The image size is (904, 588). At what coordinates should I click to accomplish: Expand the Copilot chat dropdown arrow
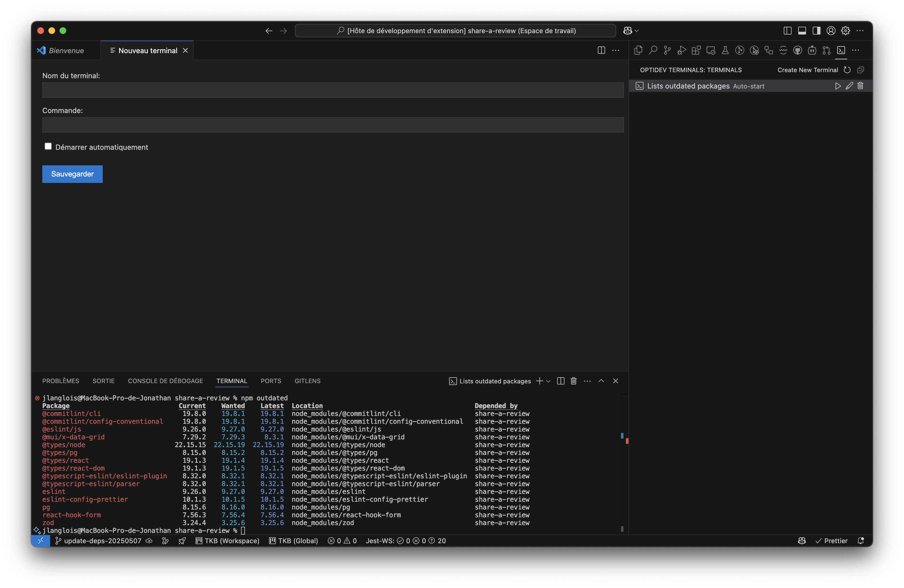637,31
